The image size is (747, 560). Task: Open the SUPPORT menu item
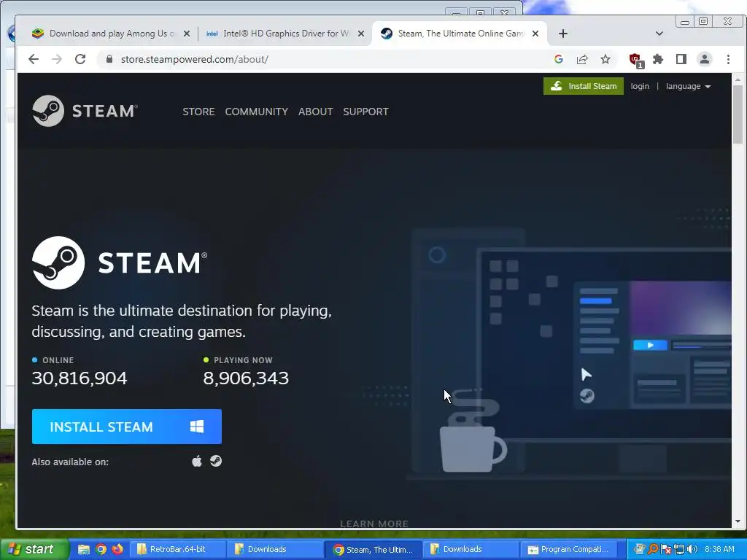click(x=366, y=112)
